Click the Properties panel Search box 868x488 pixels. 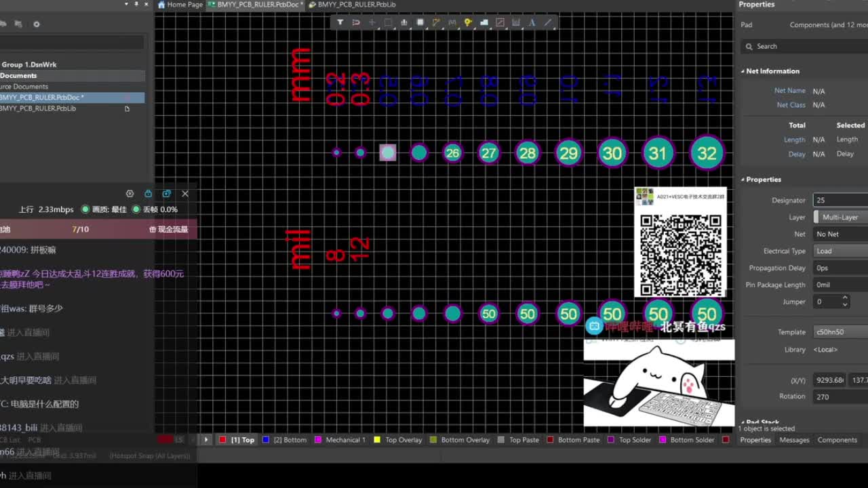(804, 46)
